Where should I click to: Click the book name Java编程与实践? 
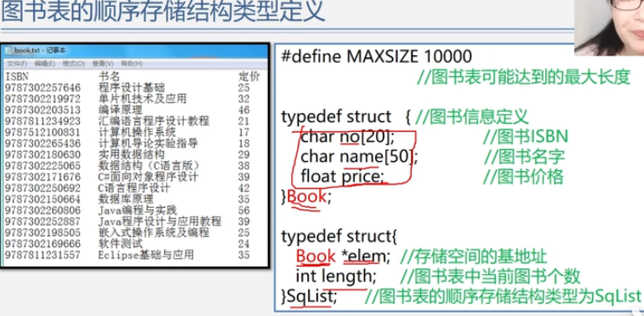137,210
